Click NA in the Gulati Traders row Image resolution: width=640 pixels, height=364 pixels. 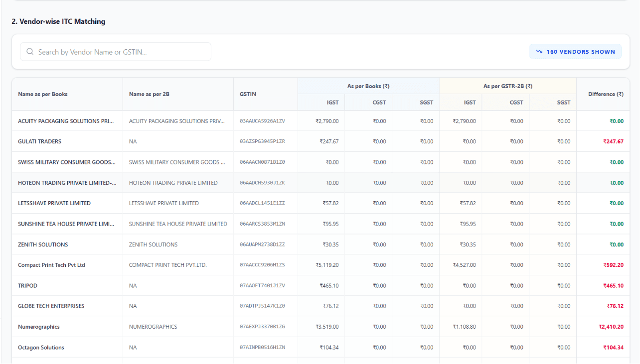133,141
